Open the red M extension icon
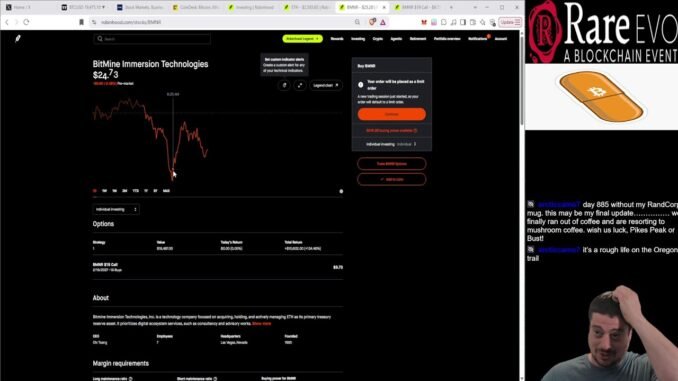Viewport: 678px width, 381px height. pos(424,22)
